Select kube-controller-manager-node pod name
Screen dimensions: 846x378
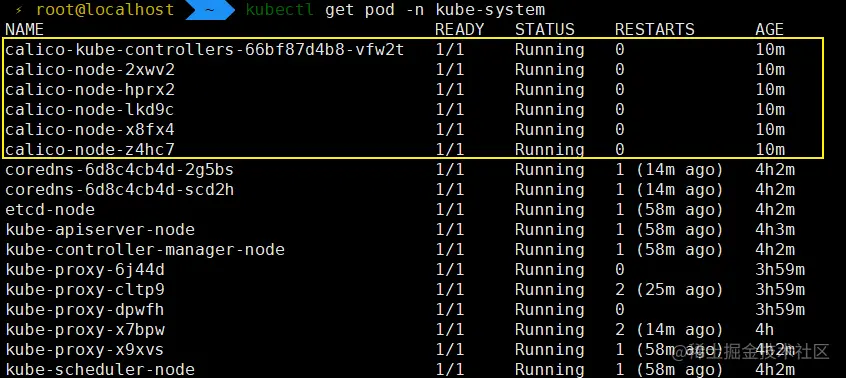145,250
